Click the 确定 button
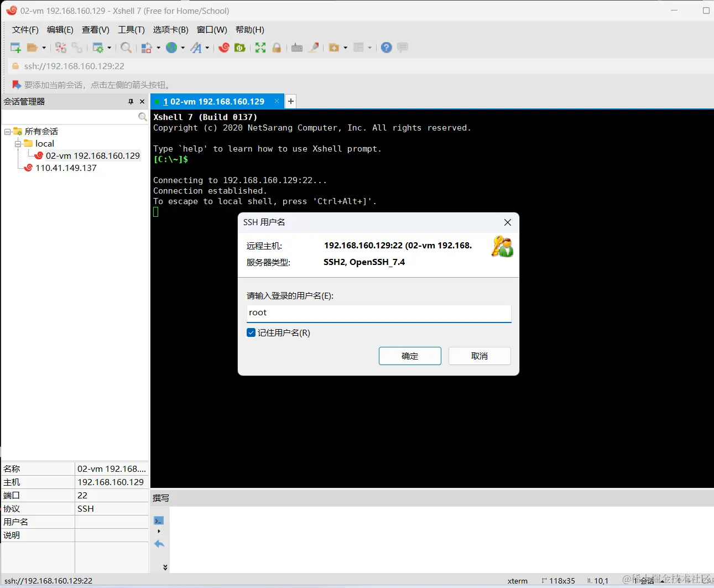 [x=410, y=356]
